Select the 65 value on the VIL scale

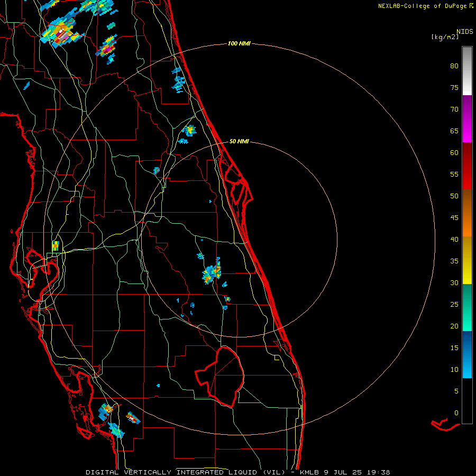click(454, 131)
